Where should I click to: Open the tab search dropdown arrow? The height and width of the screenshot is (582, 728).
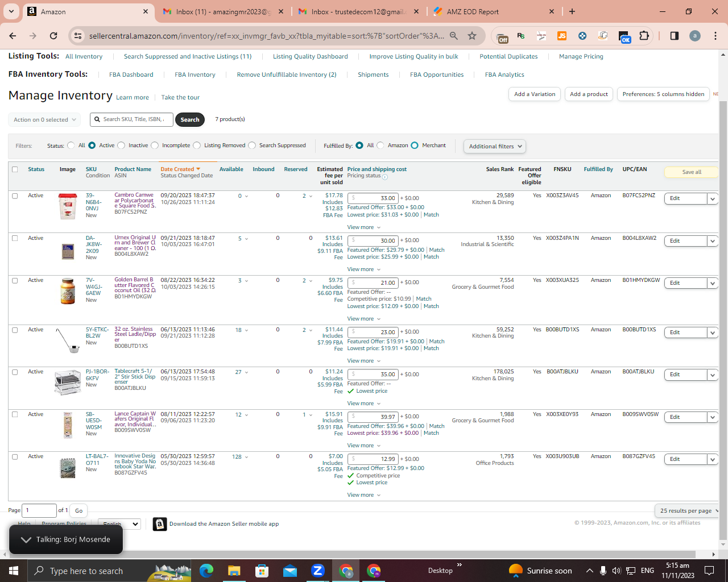(x=11, y=11)
